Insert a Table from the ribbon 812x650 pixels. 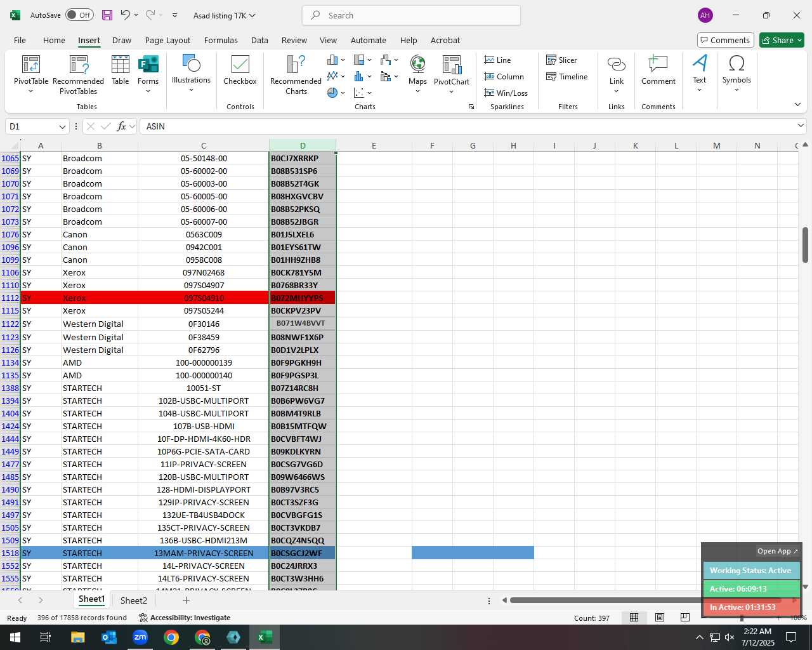121,70
